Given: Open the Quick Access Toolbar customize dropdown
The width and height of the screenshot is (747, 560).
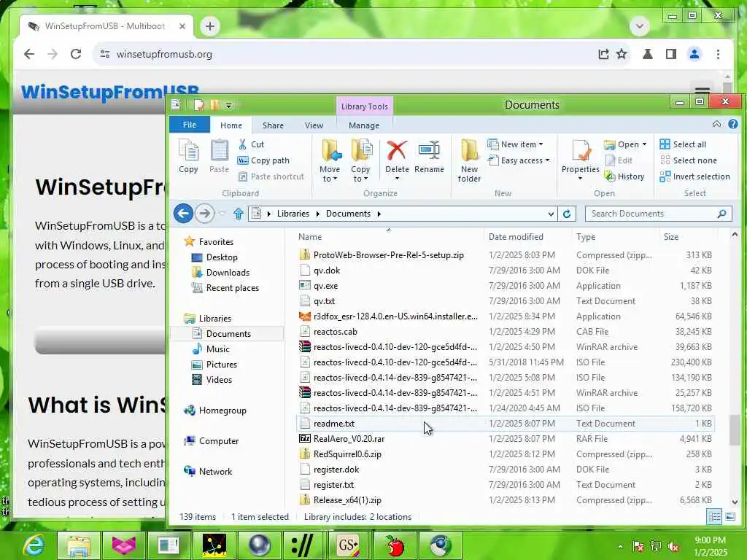Looking at the screenshot, I should tap(228, 105).
